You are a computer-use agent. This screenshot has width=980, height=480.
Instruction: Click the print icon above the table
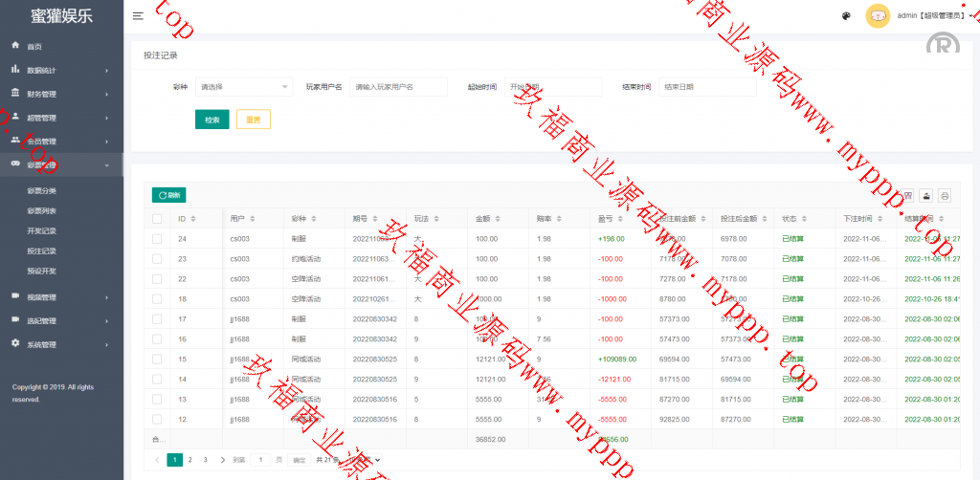pyautogui.click(x=945, y=195)
